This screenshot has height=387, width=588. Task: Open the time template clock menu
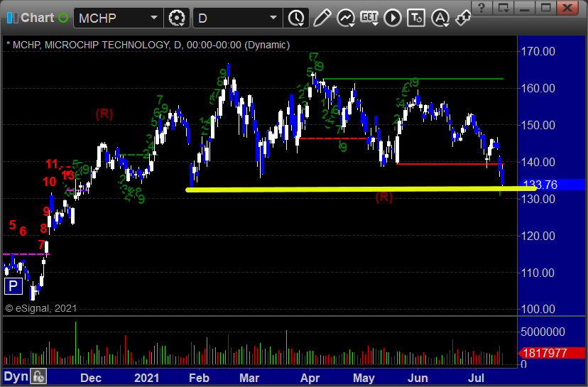296,18
